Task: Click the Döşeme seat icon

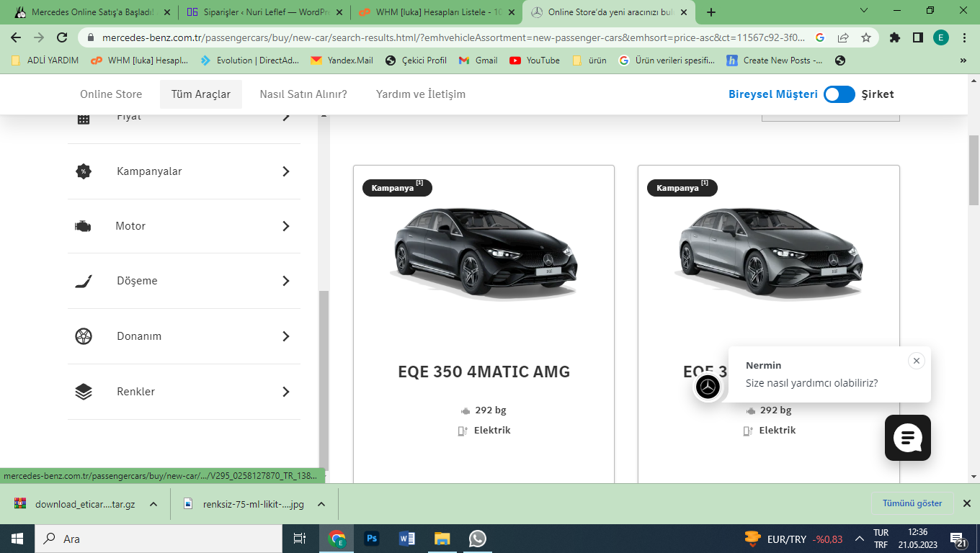Action: tap(84, 281)
